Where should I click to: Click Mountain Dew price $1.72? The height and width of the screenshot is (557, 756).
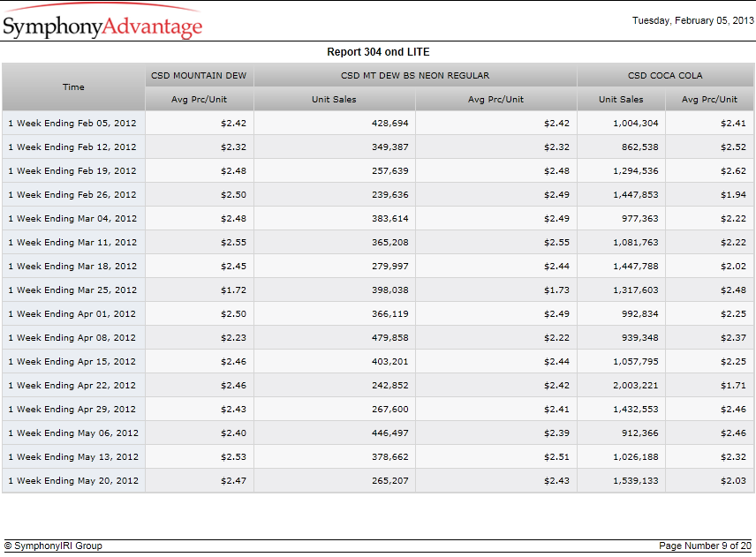tap(233, 290)
